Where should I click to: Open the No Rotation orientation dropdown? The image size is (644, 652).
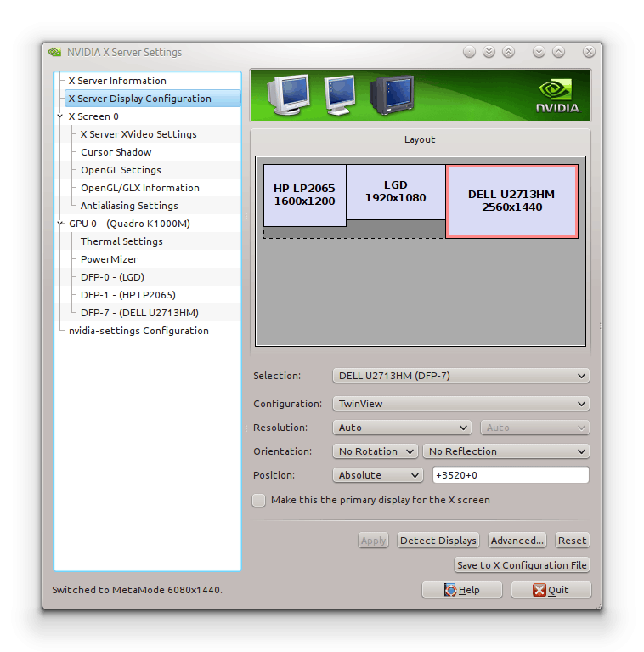pos(376,451)
